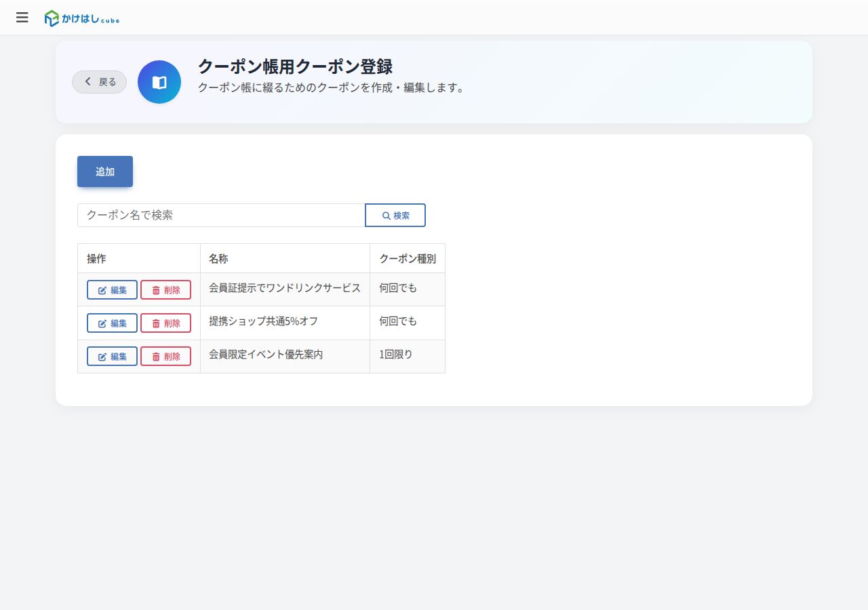Open the hamburger menu
This screenshot has height=610, width=868.
coord(22,18)
